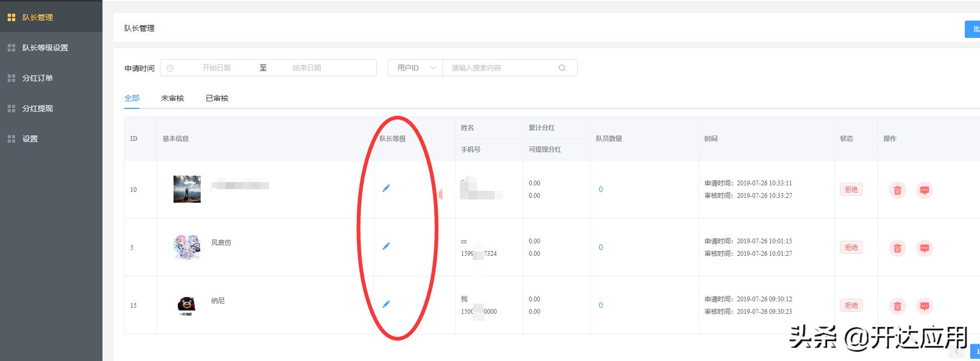Click 队员数量 column header

point(609,138)
